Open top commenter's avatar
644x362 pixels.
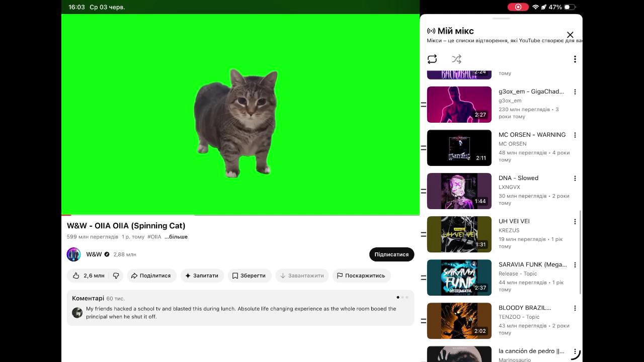point(77,313)
